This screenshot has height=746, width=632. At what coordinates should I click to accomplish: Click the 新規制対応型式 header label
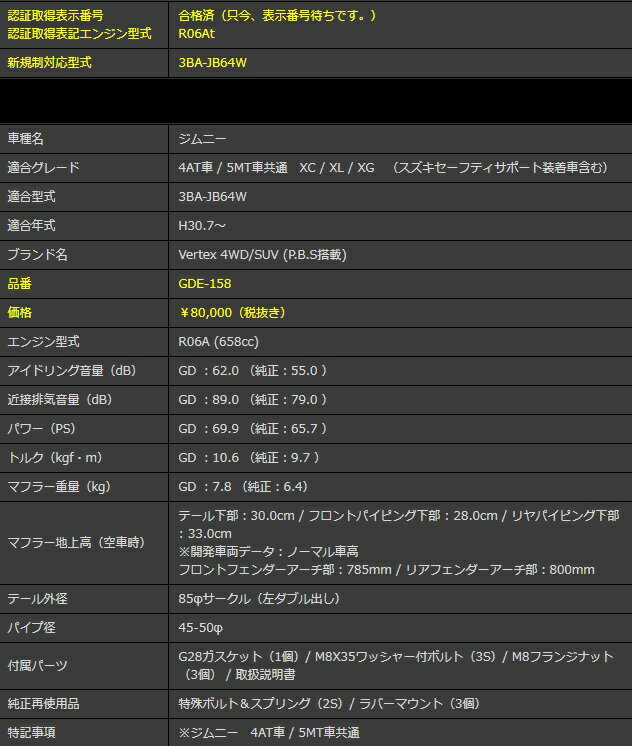point(49,62)
